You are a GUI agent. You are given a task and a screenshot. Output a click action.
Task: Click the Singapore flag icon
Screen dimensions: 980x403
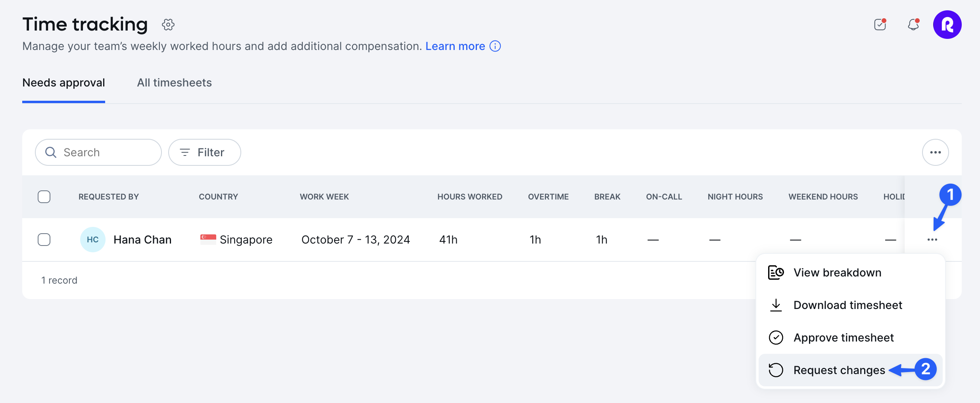coord(208,239)
